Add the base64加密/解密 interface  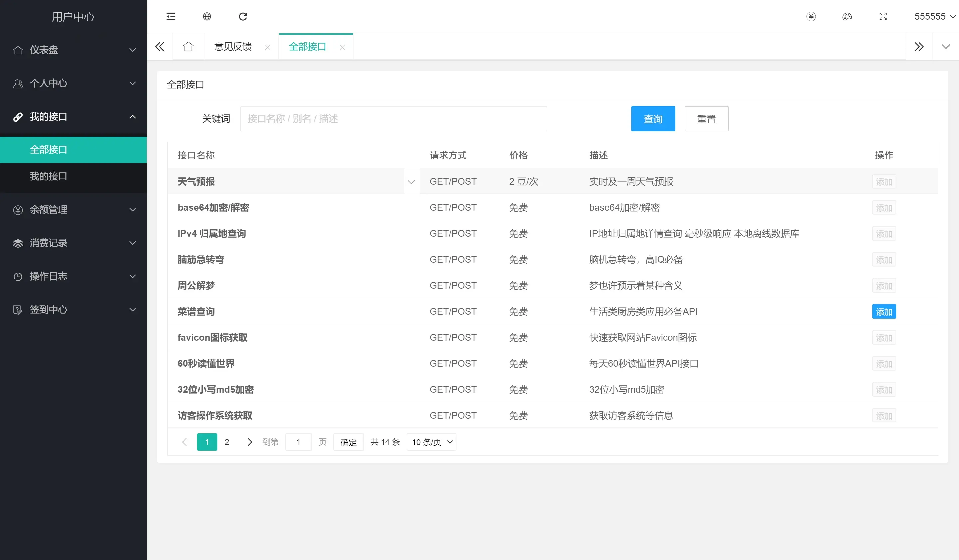coord(884,208)
